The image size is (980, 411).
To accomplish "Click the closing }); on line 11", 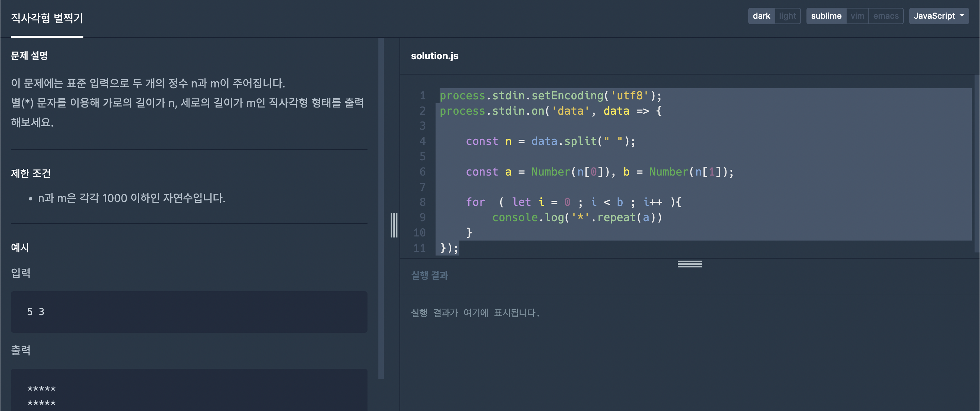I will pos(449,248).
